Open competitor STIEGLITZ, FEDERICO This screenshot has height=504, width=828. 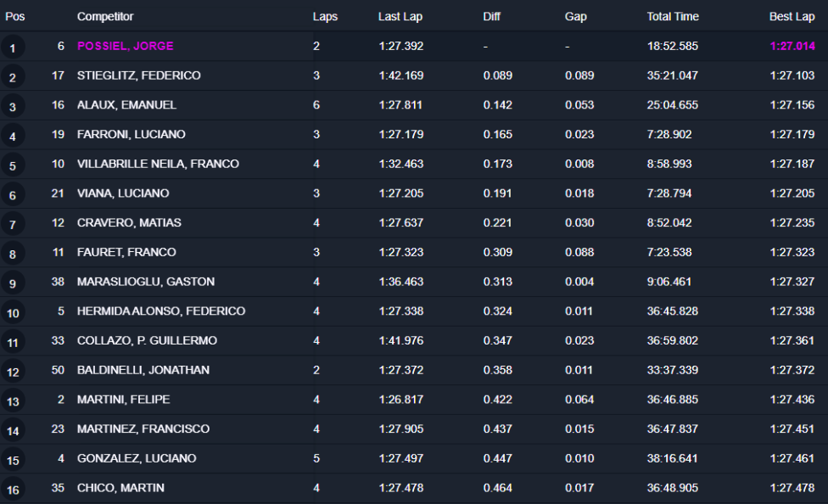point(139,76)
